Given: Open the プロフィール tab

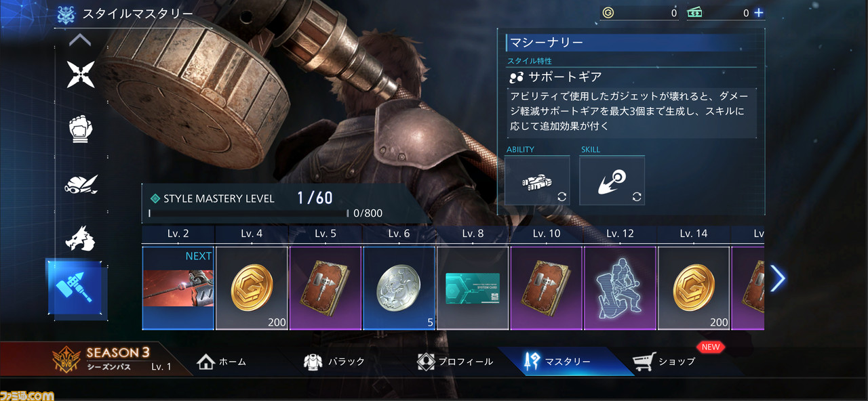Looking at the screenshot, I should (x=454, y=362).
